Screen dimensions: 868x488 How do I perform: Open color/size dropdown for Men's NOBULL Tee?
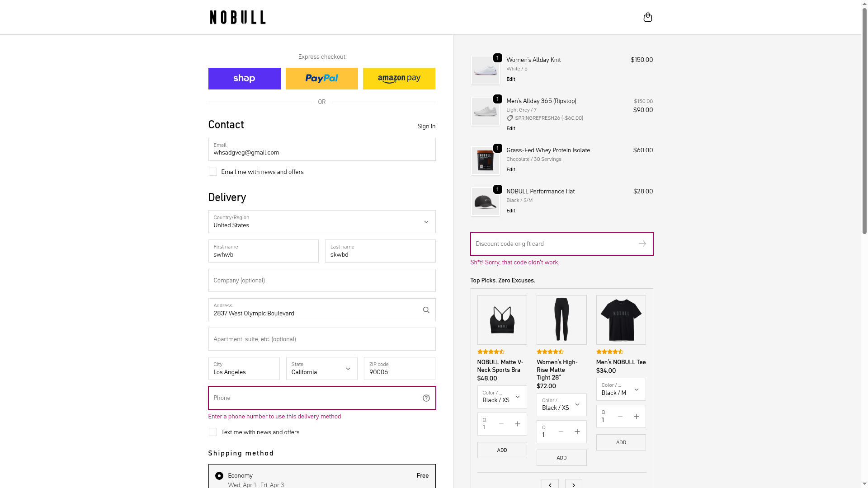coord(621,389)
